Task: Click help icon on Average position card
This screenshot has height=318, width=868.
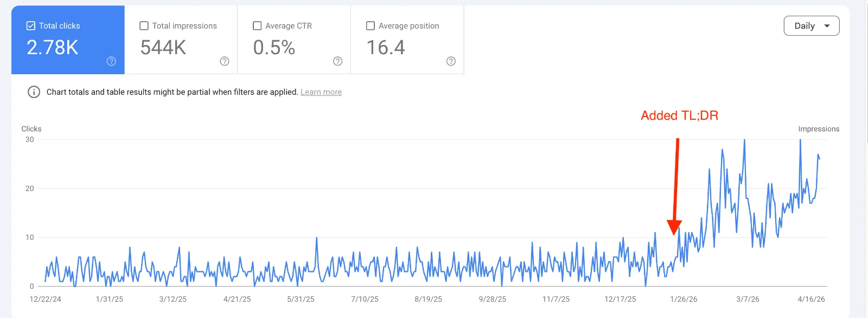Action: point(450,61)
